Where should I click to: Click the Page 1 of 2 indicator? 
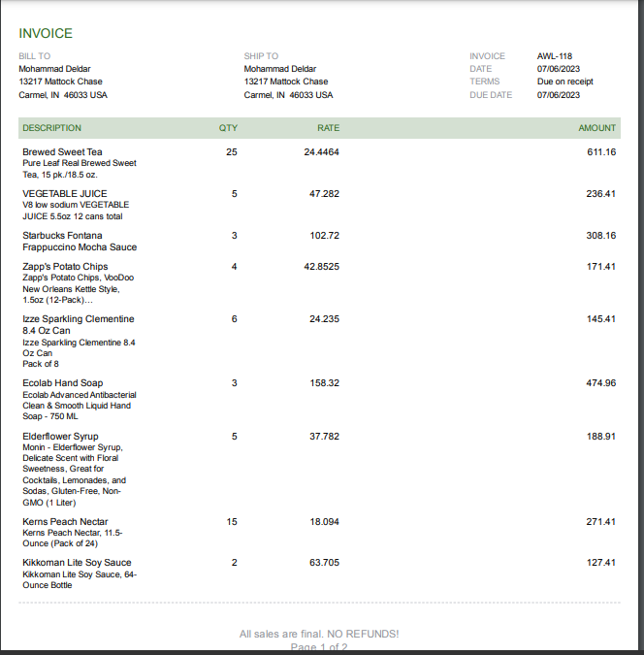point(319,647)
